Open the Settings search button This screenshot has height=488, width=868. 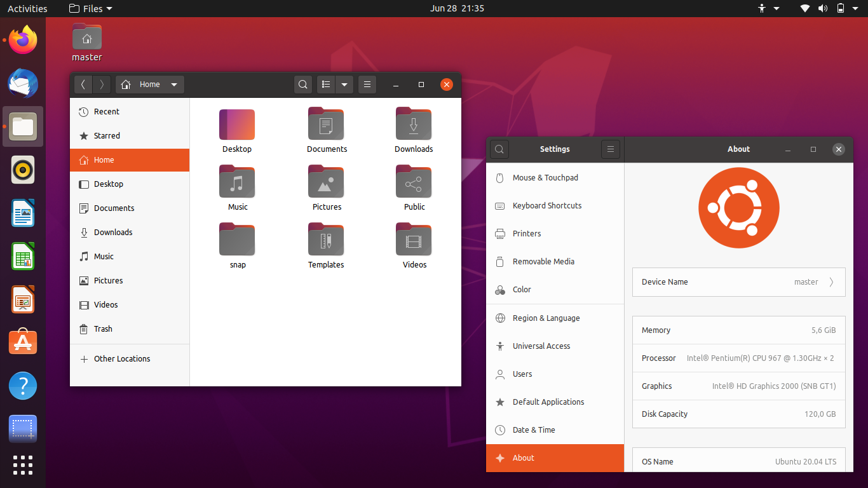(499, 149)
